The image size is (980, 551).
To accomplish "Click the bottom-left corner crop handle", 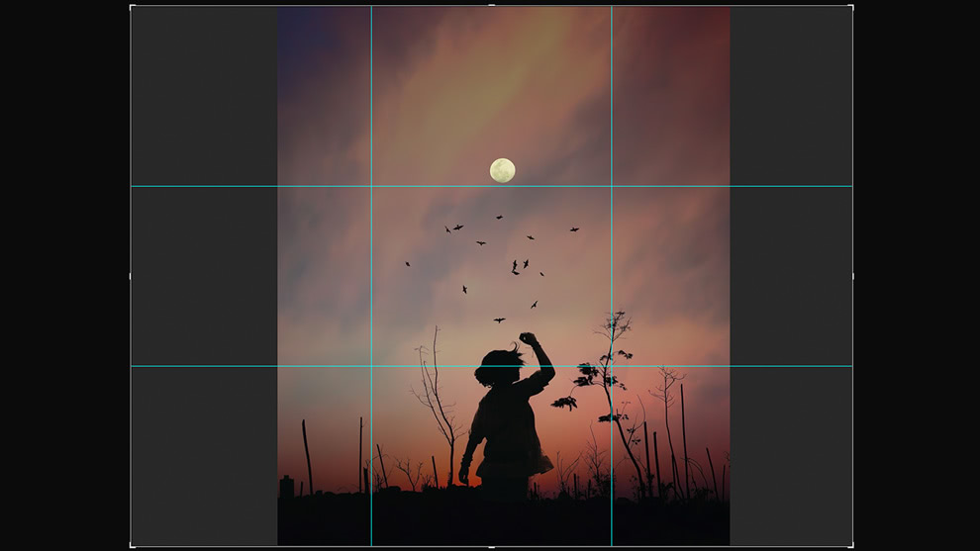I will 132,545.
